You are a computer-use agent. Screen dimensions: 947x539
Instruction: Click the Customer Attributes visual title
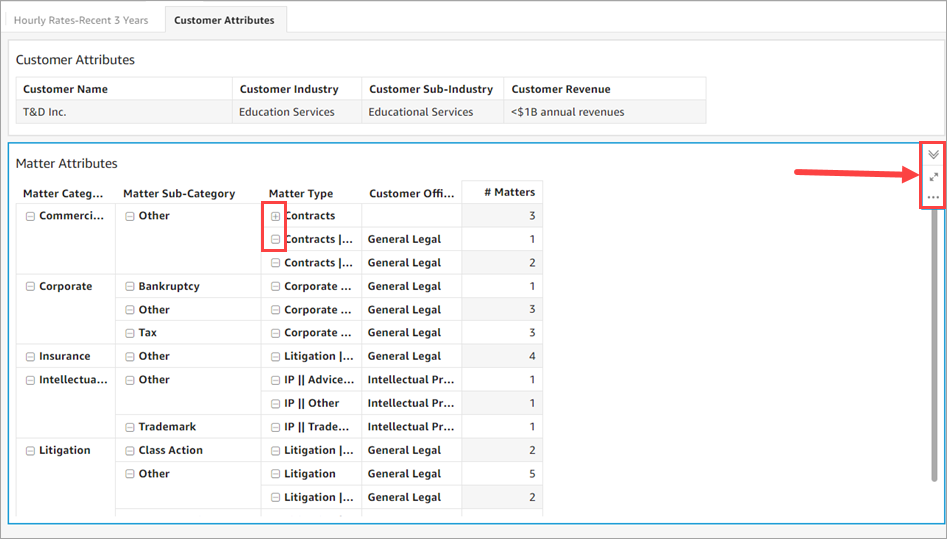[75, 60]
